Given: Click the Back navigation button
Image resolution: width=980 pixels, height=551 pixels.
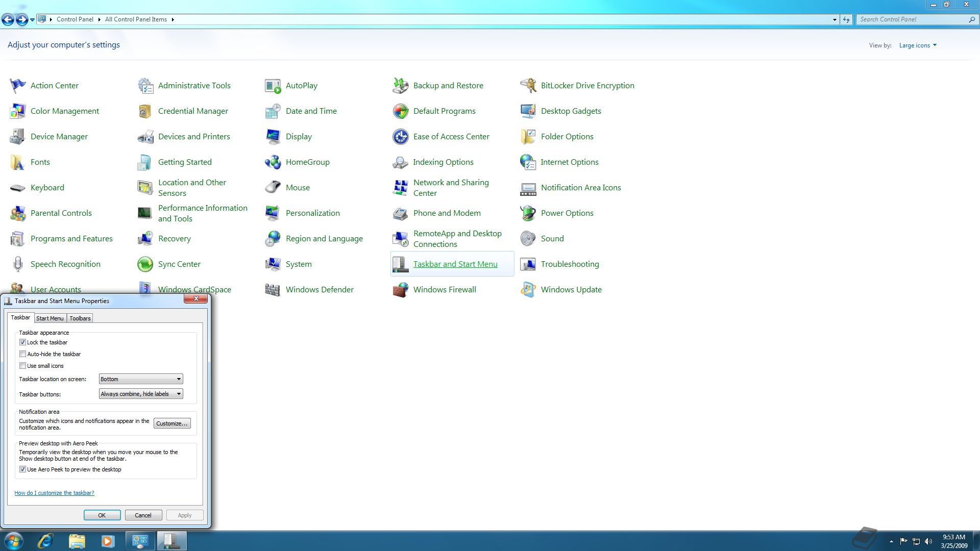Looking at the screenshot, I should (8, 20).
